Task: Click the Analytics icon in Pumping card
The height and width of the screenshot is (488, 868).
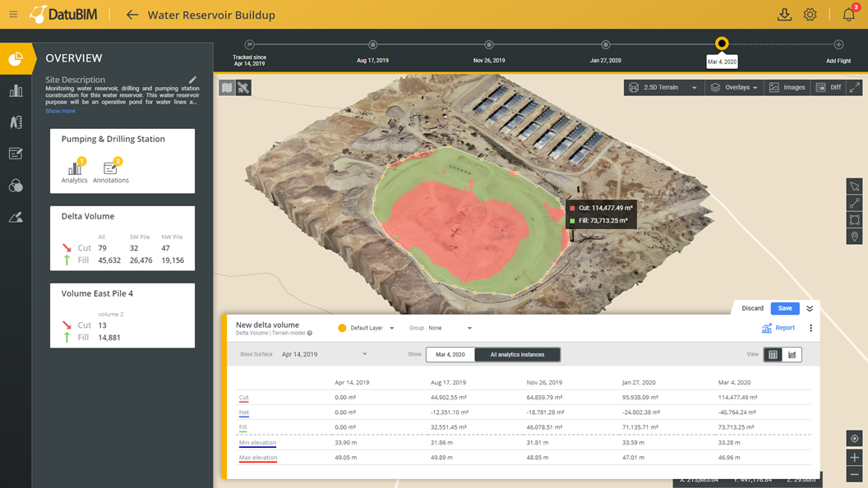Action: point(74,170)
